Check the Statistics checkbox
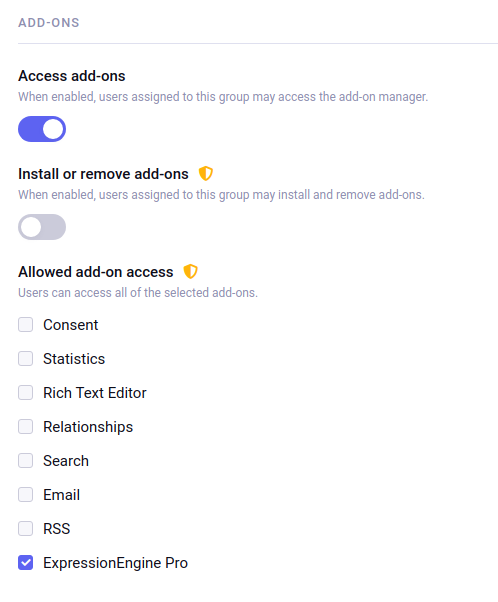Image resolution: width=498 pixels, height=602 pixels. 26,359
